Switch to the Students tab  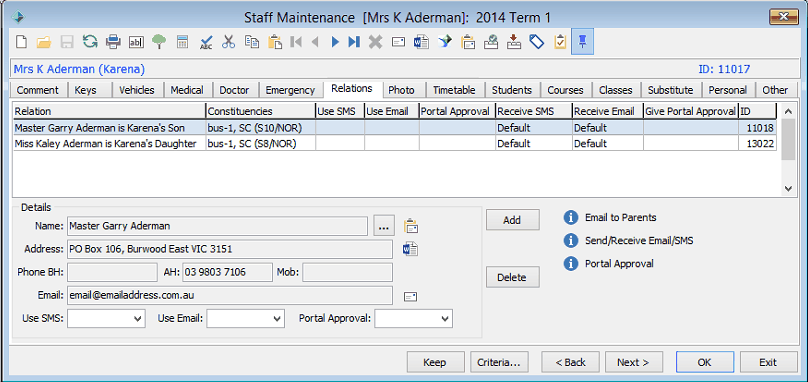(512, 90)
